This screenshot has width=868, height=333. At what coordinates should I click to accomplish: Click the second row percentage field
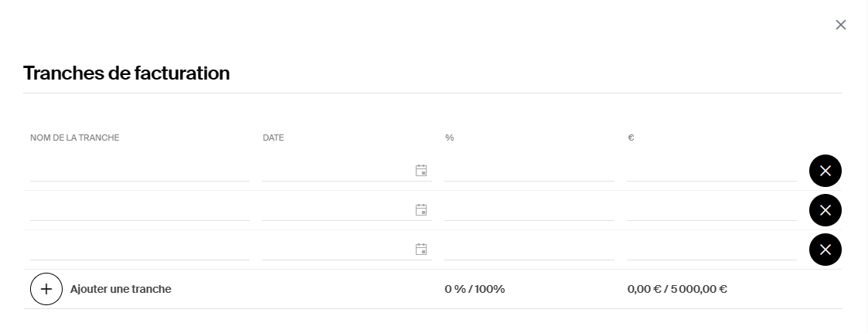click(x=529, y=209)
